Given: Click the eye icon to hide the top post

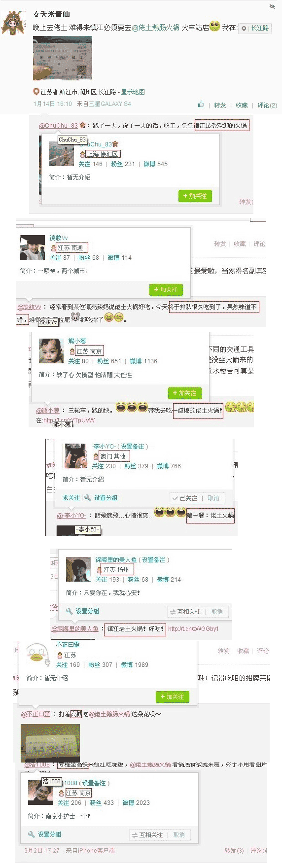Looking at the screenshot, I should [272, 6].
